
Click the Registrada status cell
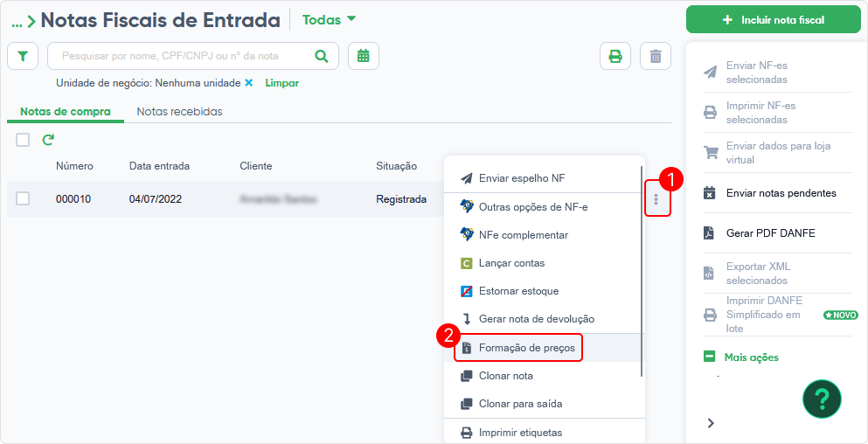[401, 199]
